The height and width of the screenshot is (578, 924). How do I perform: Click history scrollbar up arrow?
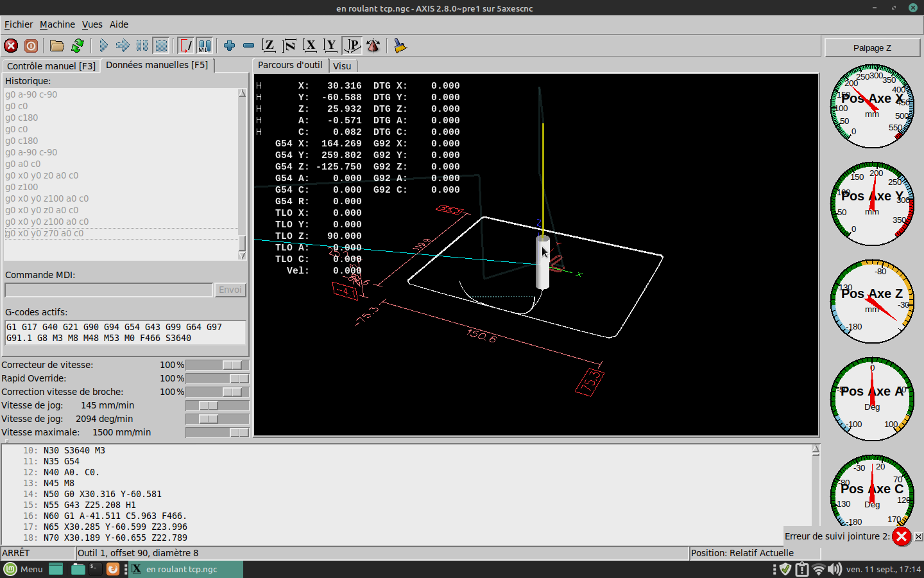pos(242,93)
